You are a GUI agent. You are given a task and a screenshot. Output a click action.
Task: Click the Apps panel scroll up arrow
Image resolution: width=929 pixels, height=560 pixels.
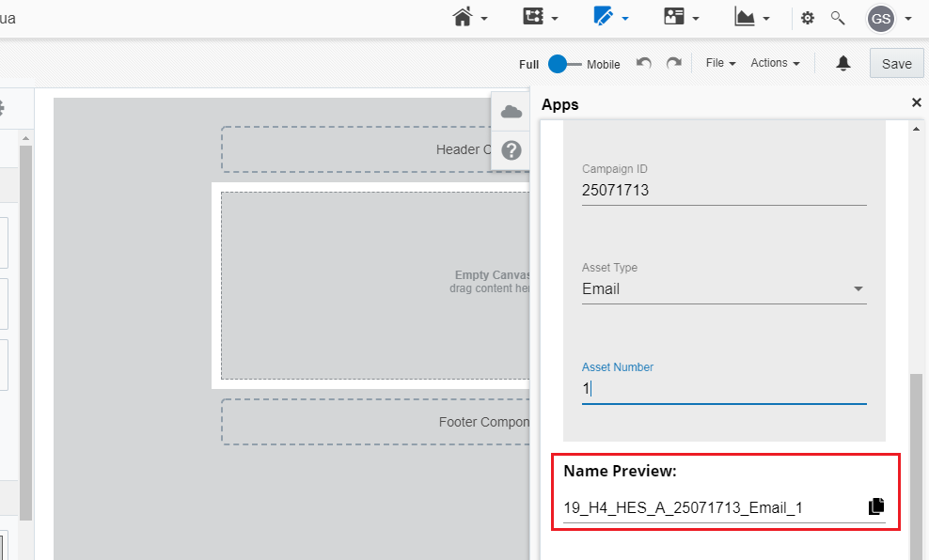pyautogui.click(x=916, y=129)
